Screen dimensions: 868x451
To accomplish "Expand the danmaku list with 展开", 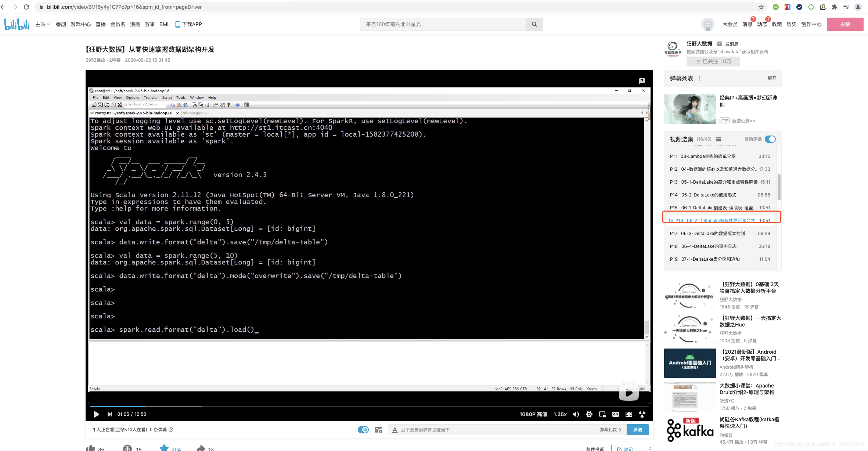I will click(772, 78).
